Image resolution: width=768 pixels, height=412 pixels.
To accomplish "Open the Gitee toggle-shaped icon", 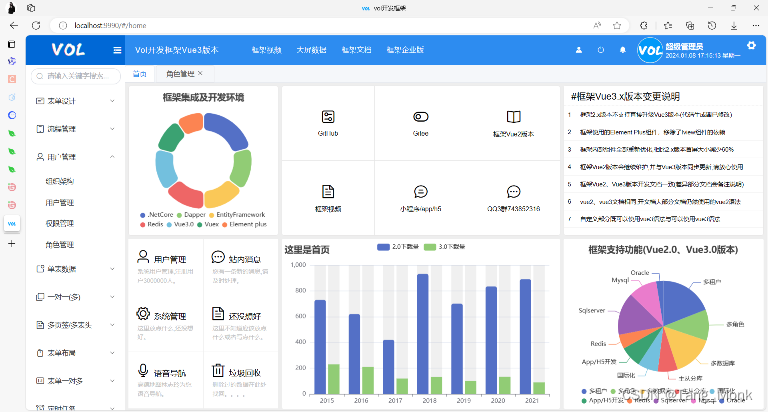I will point(420,117).
